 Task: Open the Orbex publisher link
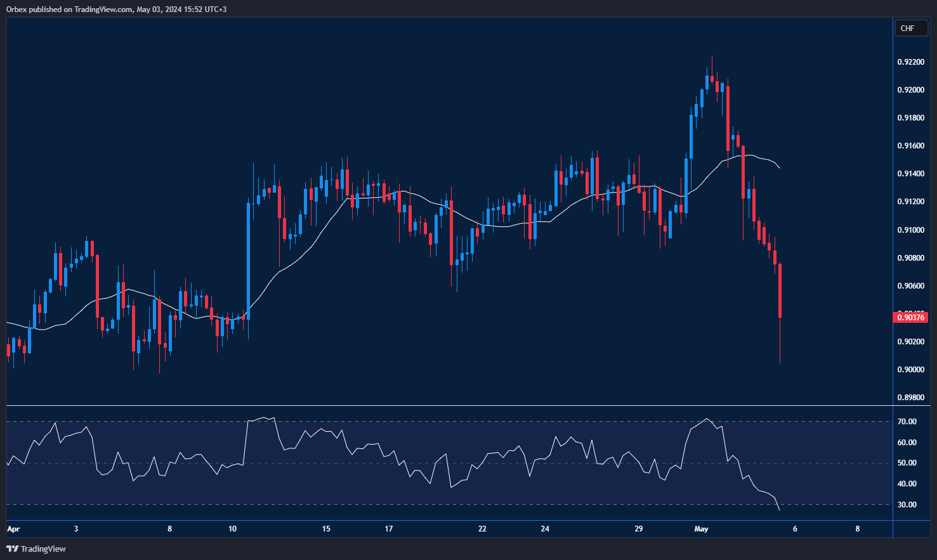pyautogui.click(x=15, y=9)
